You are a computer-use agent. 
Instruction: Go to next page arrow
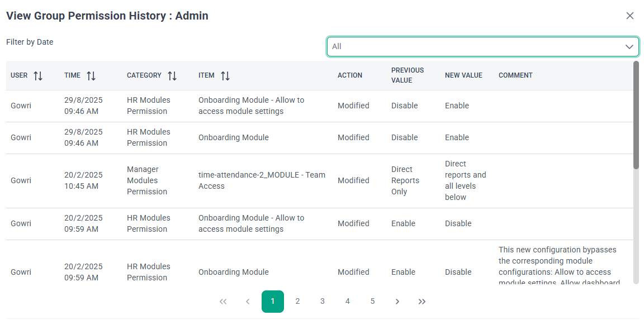point(397,302)
